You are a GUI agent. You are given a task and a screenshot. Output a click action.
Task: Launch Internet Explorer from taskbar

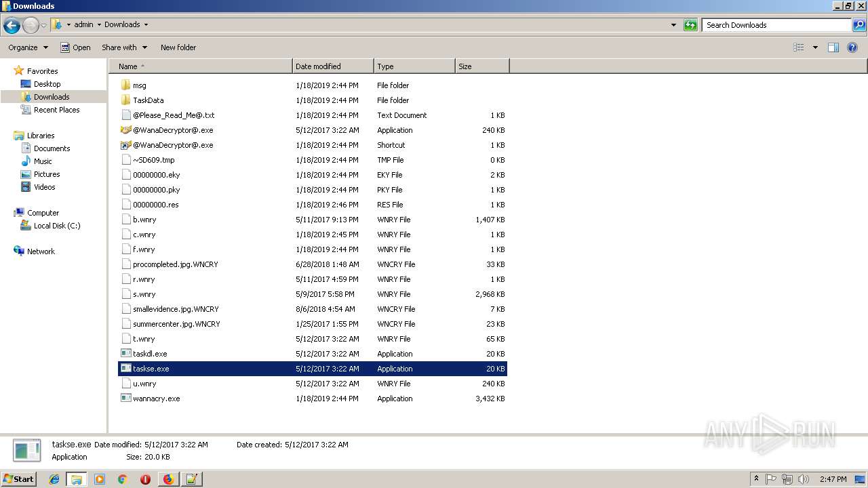tap(54, 479)
